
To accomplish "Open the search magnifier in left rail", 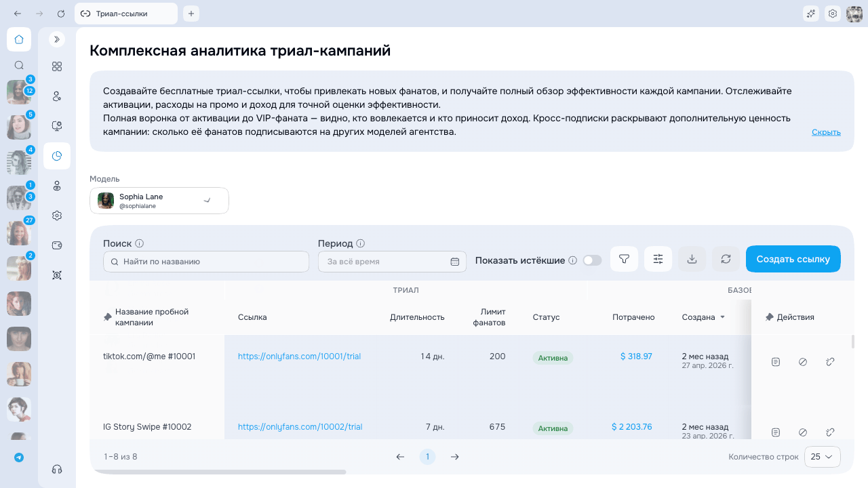I will 19,66.
